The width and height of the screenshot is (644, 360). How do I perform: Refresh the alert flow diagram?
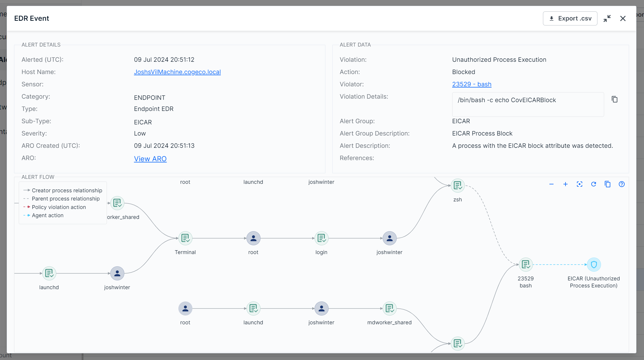(x=594, y=184)
